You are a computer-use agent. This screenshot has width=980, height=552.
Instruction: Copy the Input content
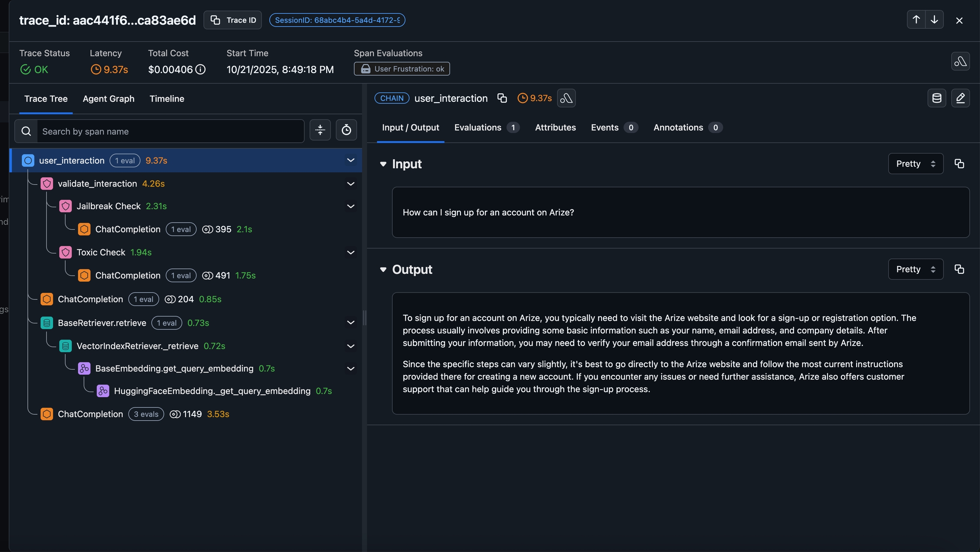pyautogui.click(x=959, y=164)
